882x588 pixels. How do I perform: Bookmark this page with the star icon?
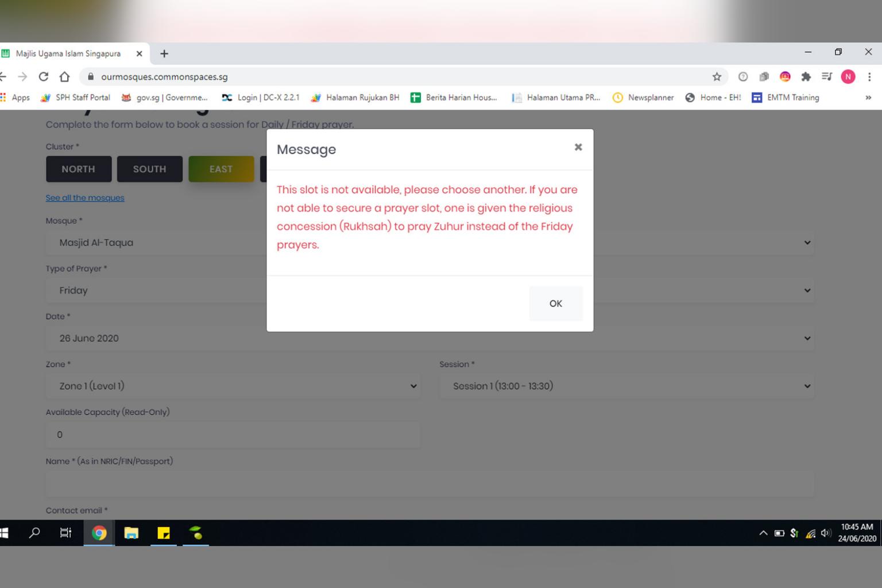coord(717,76)
